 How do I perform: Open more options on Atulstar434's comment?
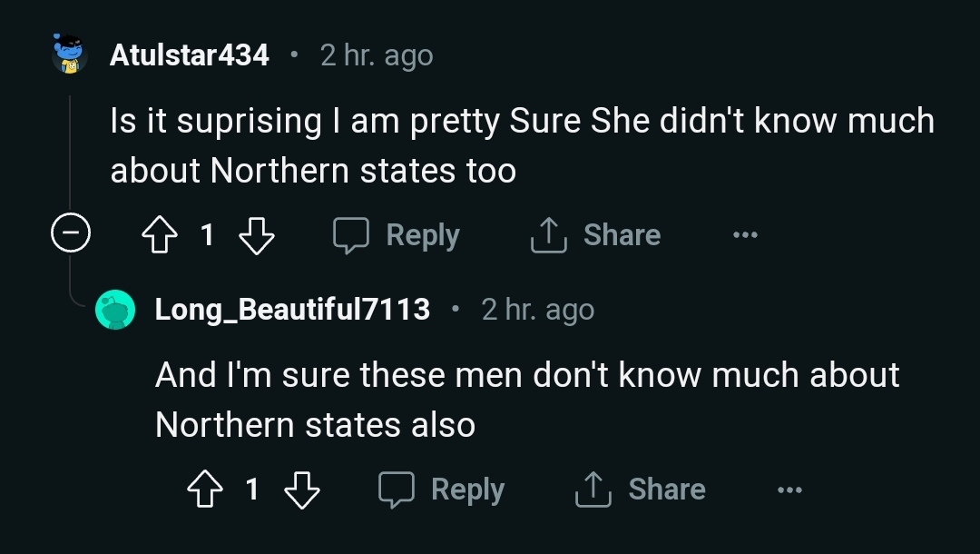[x=745, y=235]
